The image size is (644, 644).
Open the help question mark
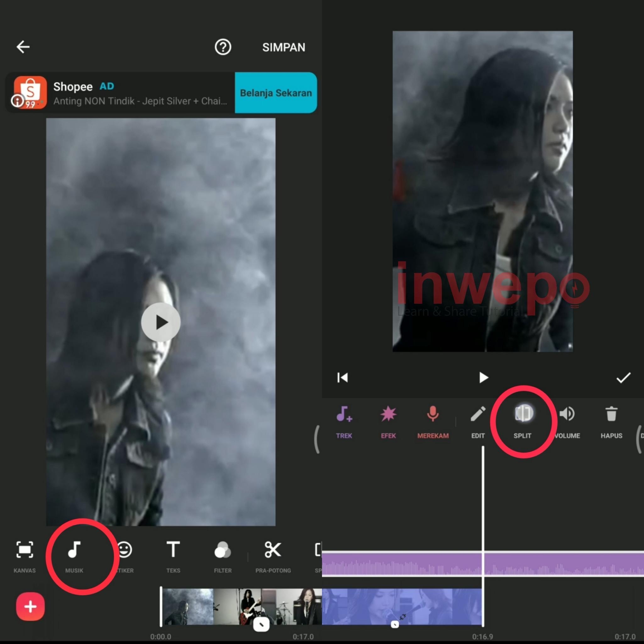(223, 47)
